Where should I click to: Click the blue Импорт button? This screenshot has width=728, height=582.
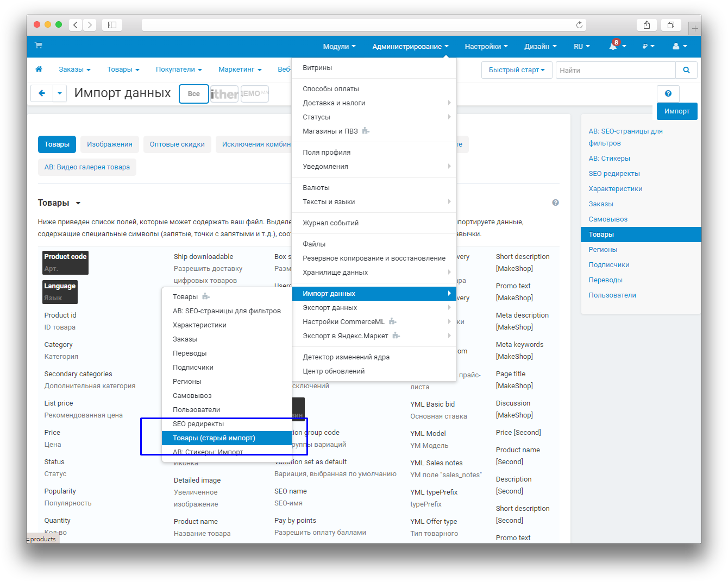[676, 111]
